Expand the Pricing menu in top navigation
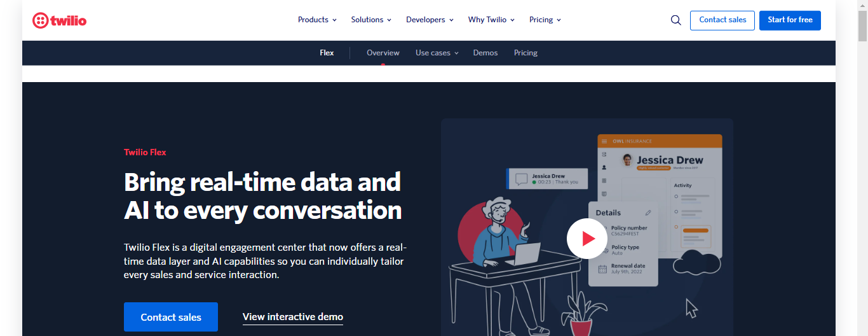The height and width of the screenshot is (336, 868). tap(545, 20)
